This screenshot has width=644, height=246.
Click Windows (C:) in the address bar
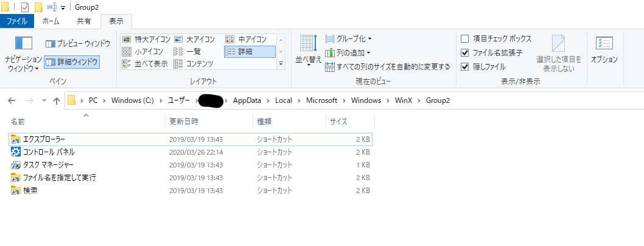pyautogui.click(x=132, y=100)
